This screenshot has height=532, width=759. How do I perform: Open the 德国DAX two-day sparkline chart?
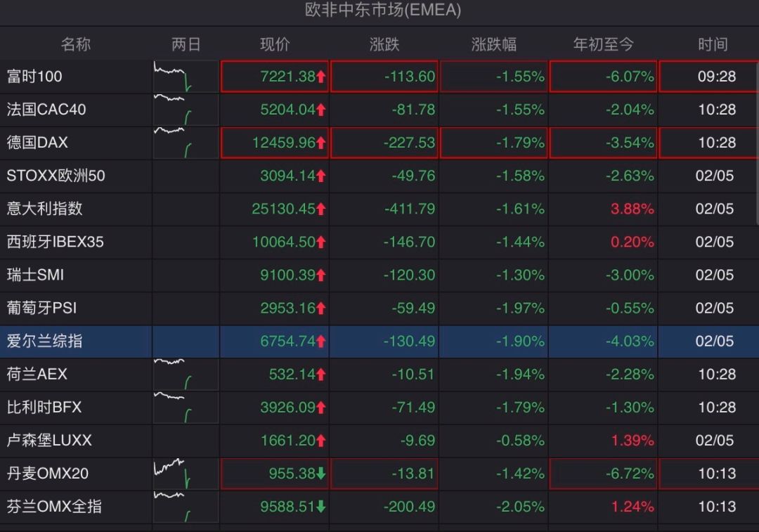tap(186, 143)
